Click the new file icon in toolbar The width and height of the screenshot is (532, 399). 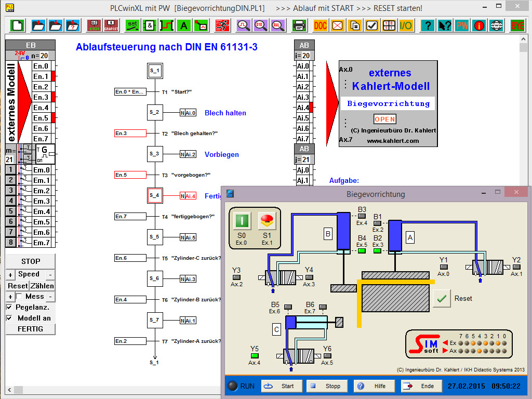(18, 25)
